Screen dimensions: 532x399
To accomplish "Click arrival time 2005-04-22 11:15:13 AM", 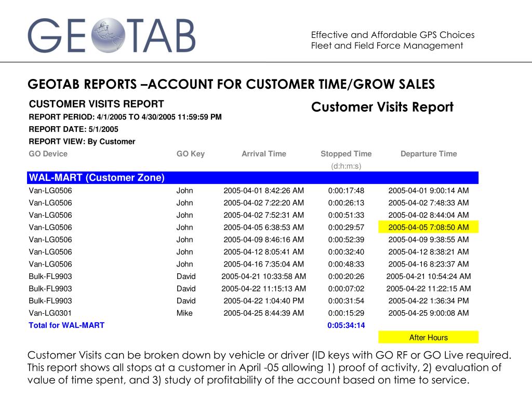I will [x=263, y=288].
